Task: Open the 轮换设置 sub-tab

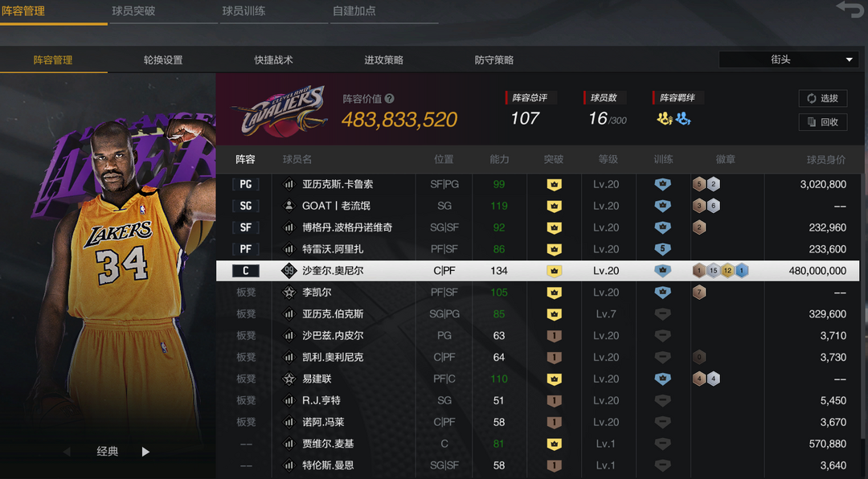Action: click(x=163, y=59)
